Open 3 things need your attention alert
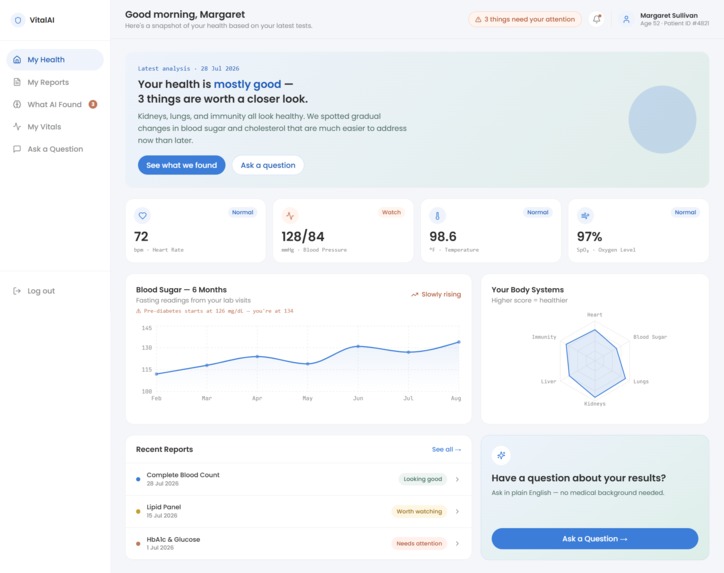The image size is (724, 573). [x=525, y=19]
